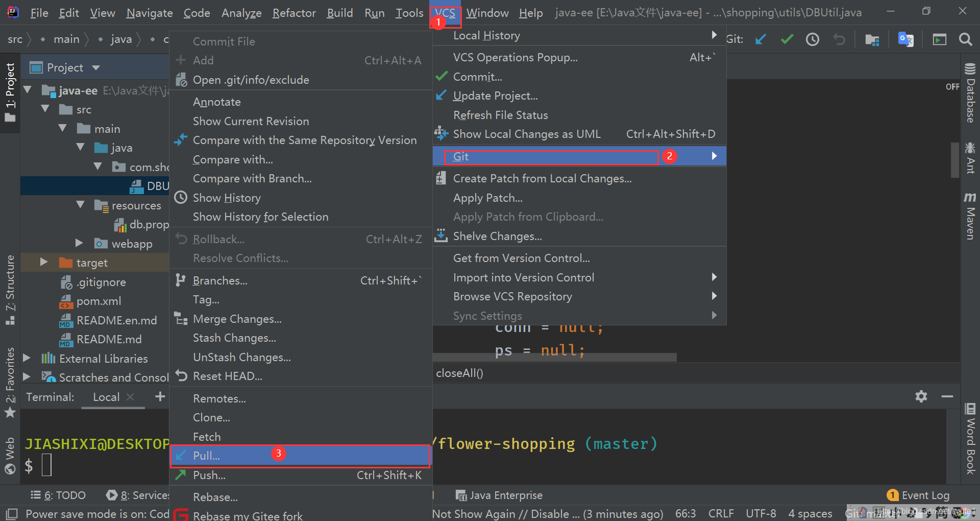The height and width of the screenshot is (521, 980).
Task: Open the Java Enterprise tool window
Action: coord(499,495)
